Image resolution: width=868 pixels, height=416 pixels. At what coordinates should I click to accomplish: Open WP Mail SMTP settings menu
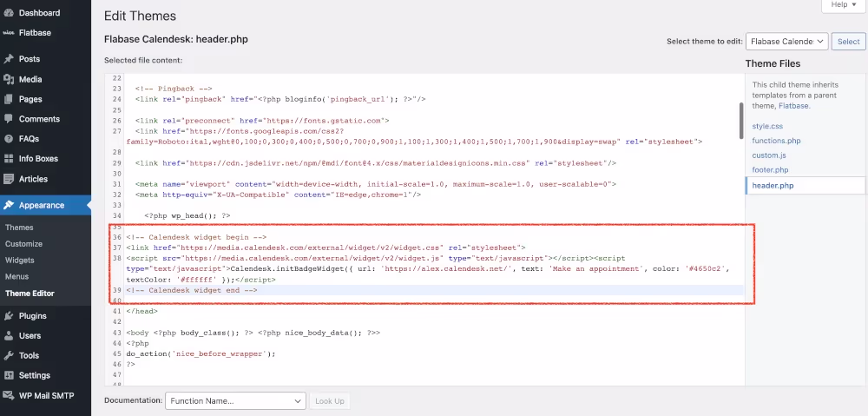click(45, 395)
